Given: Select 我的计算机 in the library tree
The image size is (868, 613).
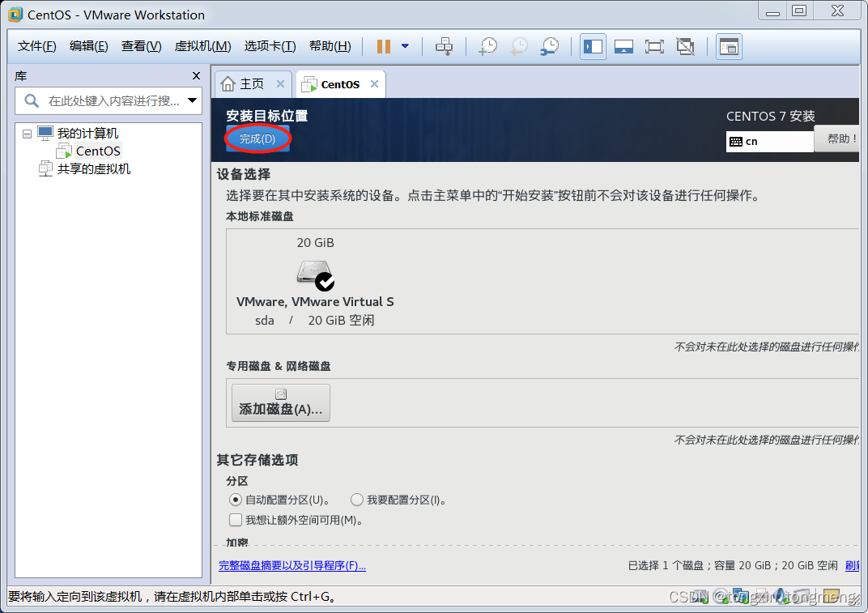Looking at the screenshot, I should pyautogui.click(x=87, y=134).
